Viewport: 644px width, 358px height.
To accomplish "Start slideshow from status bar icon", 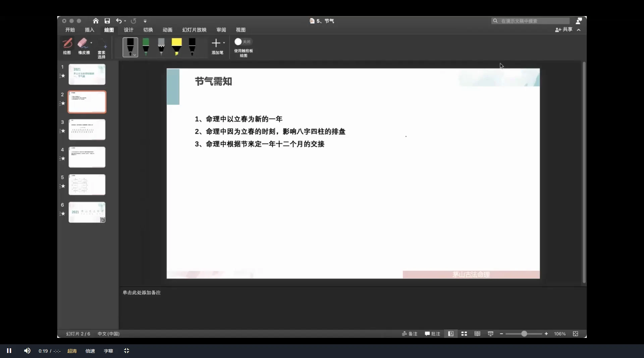I will 490,334.
